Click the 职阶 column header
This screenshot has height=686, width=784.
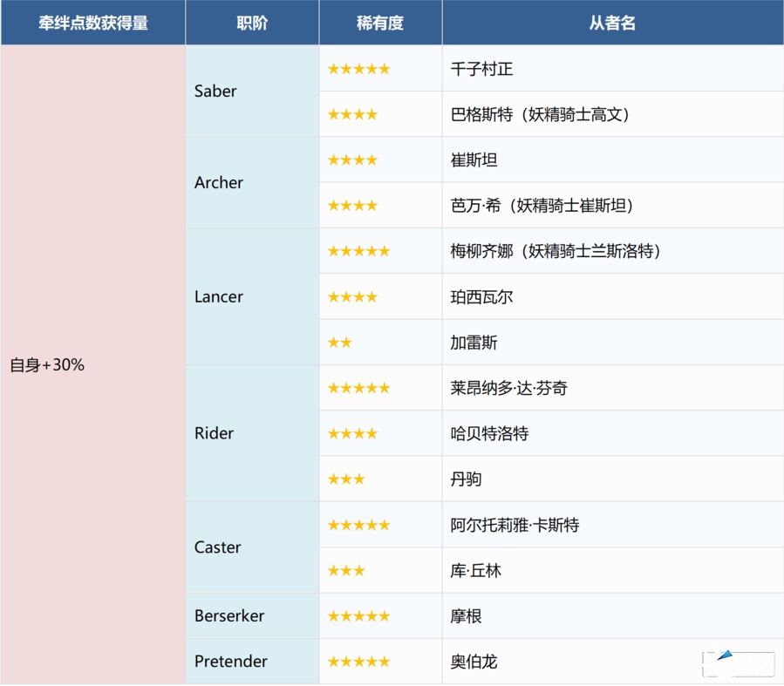point(252,23)
